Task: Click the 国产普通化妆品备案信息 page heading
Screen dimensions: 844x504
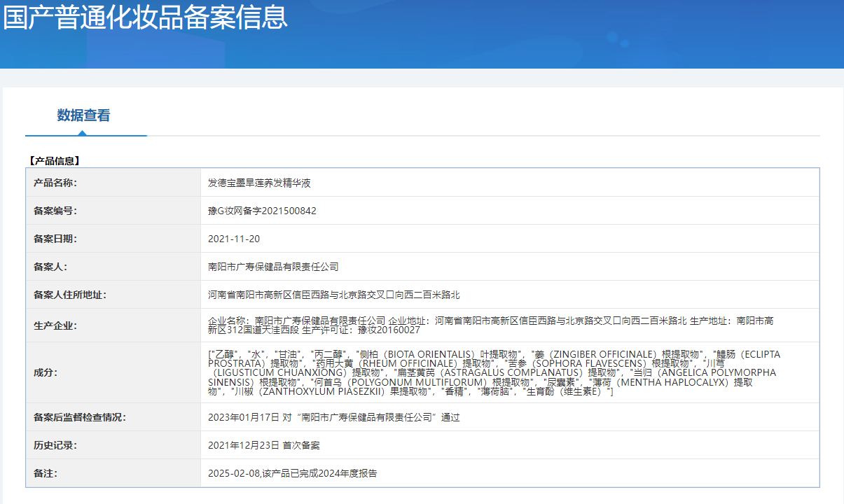Action: point(145,17)
